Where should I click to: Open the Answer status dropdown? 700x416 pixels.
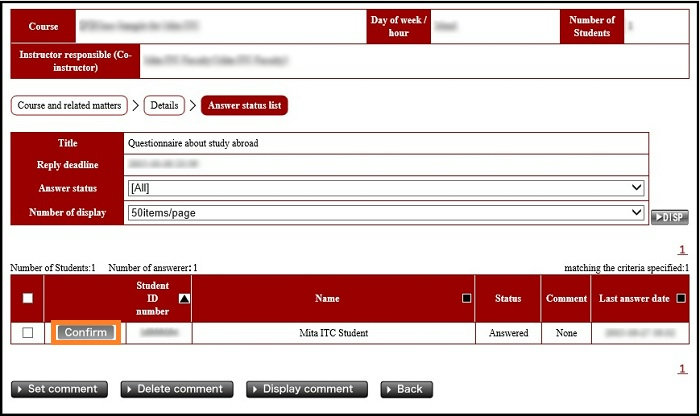[385, 188]
